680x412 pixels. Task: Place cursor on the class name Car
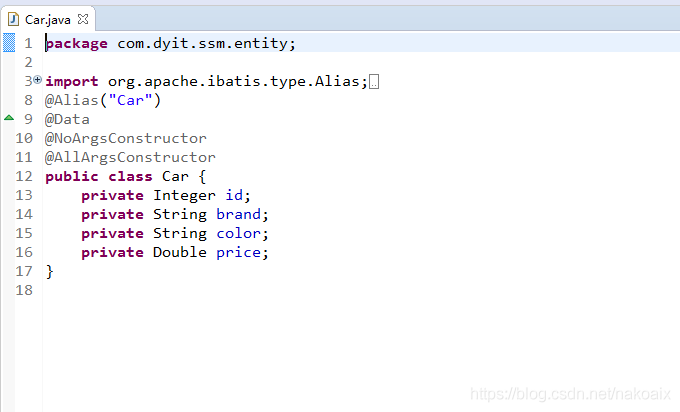tap(175, 176)
